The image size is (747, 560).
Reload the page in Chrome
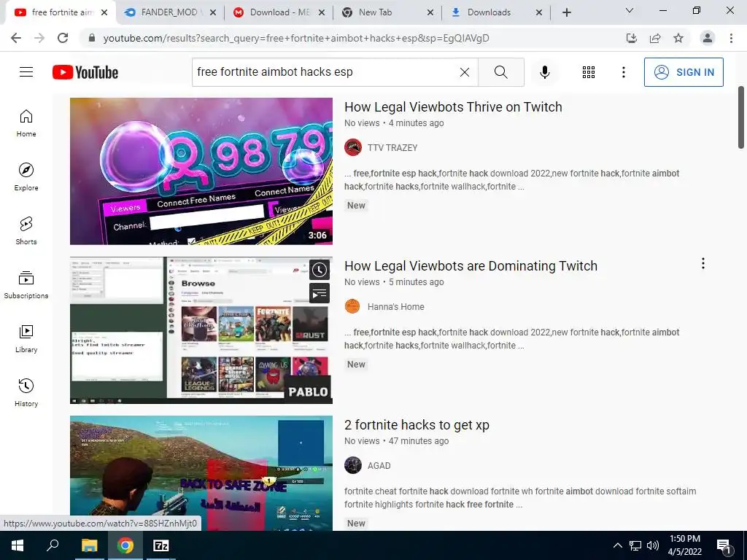point(63,38)
